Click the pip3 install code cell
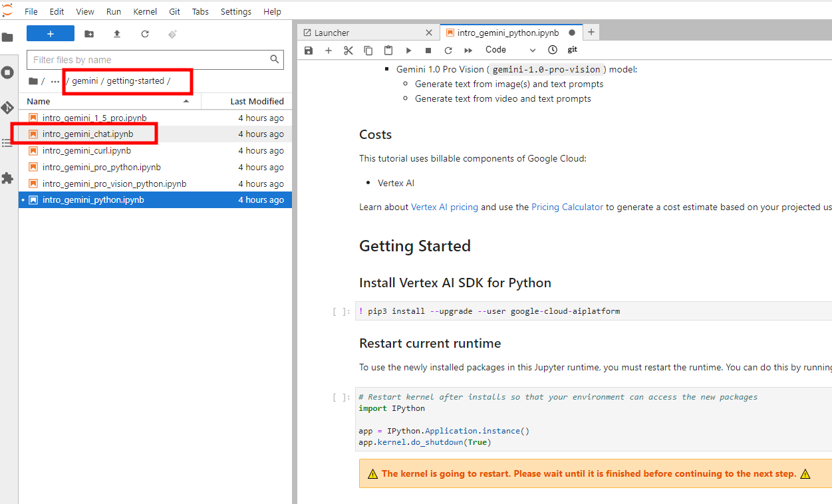The width and height of the screenshot is (832, 504). point(593,311)
